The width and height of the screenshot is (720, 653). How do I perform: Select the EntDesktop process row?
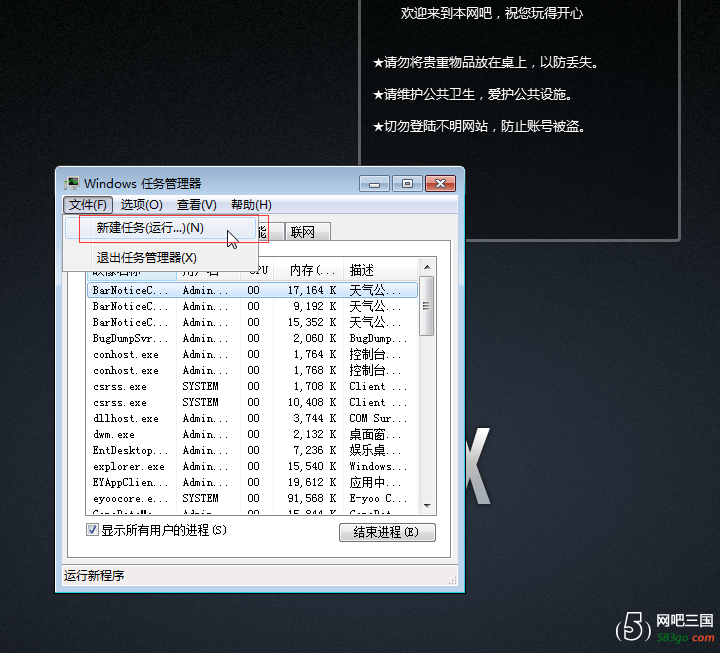pos(252,450)
